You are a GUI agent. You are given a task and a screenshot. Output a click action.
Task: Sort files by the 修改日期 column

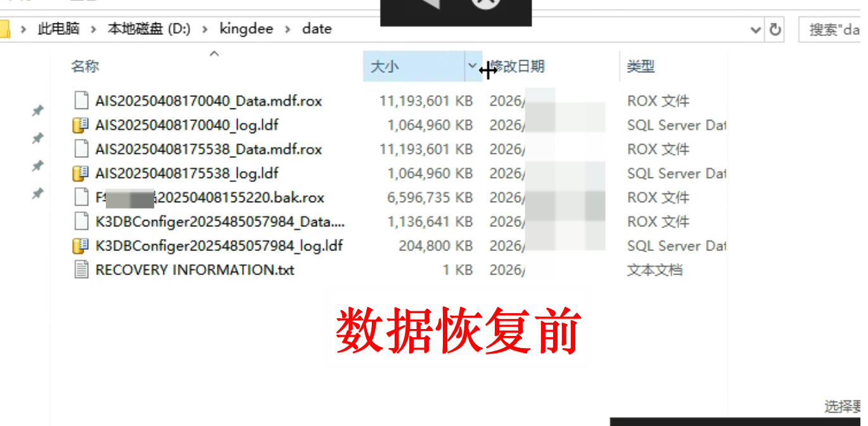(x=518, y=66)
